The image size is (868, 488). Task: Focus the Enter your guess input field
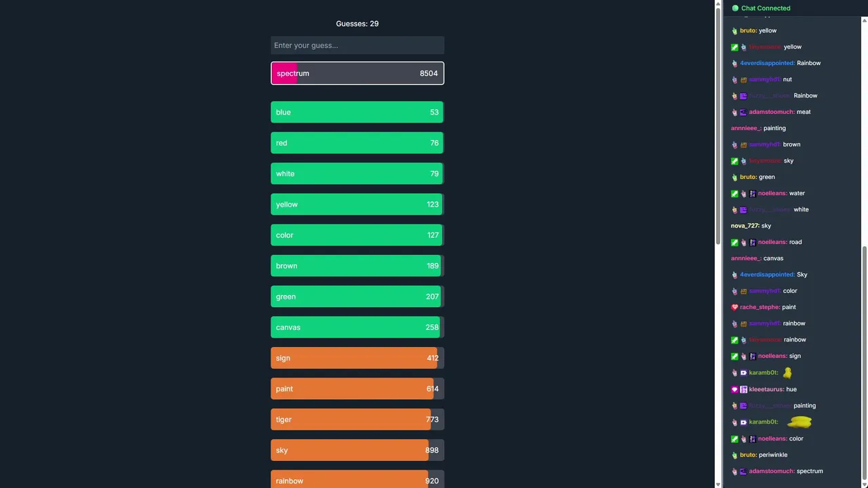pos(357,45)
